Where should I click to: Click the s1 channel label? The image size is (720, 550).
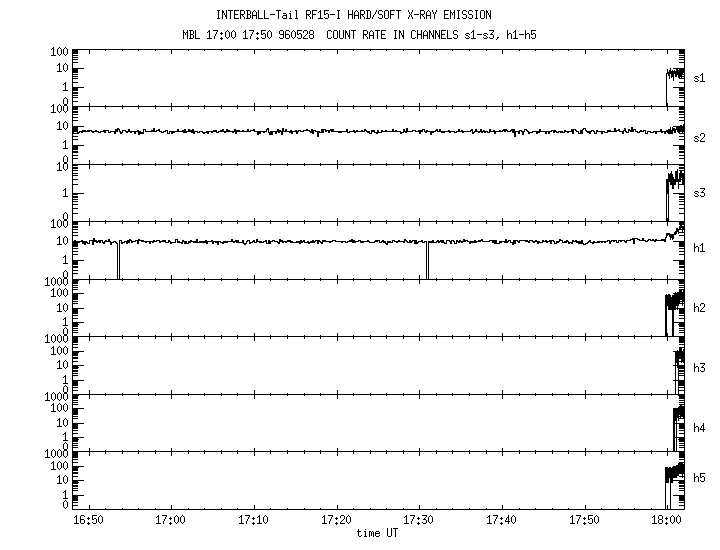click(699, 77)
